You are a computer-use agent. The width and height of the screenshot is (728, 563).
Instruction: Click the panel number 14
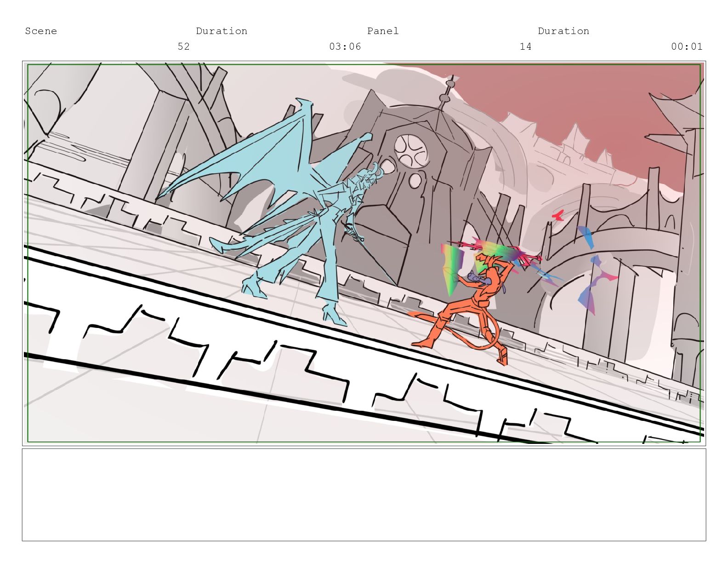click(x=525, y=46)
